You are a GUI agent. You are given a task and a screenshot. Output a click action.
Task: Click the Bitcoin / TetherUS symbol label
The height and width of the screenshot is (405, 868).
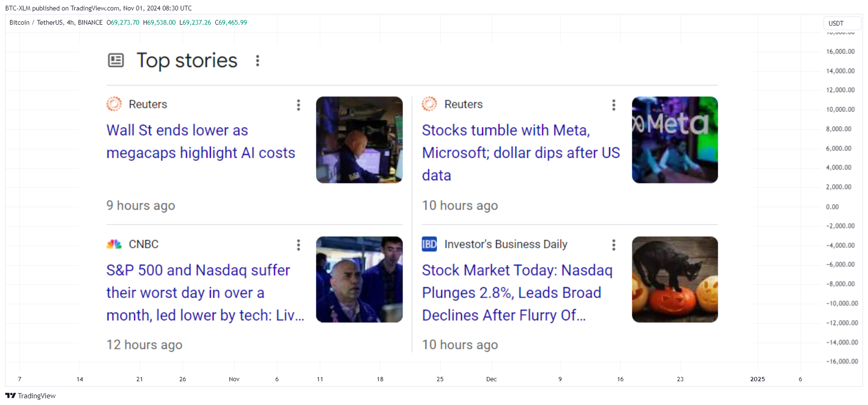(56, 22)
